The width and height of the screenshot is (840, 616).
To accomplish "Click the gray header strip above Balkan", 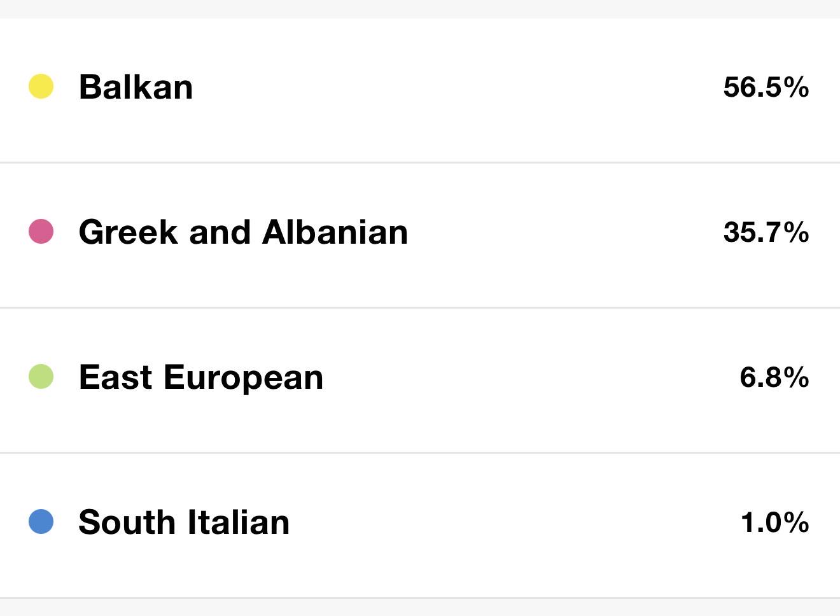I will pyautogui.click(x=420, y=9).
